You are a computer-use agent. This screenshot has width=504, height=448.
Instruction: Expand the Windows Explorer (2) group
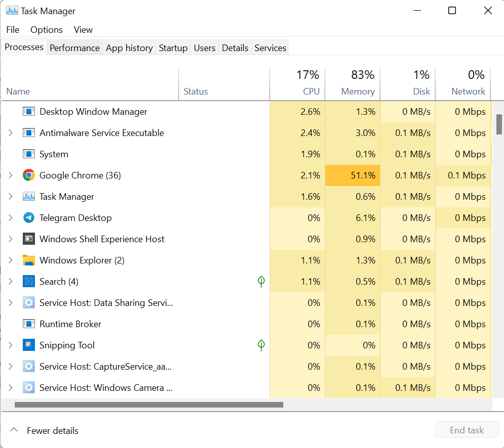[x=10, y=260]
